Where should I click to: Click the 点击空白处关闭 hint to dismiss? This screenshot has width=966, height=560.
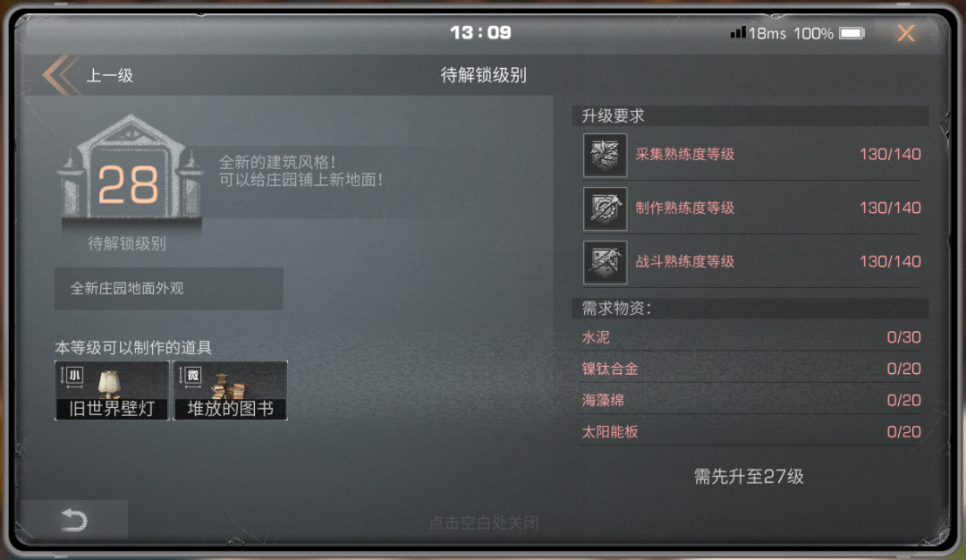484,523
